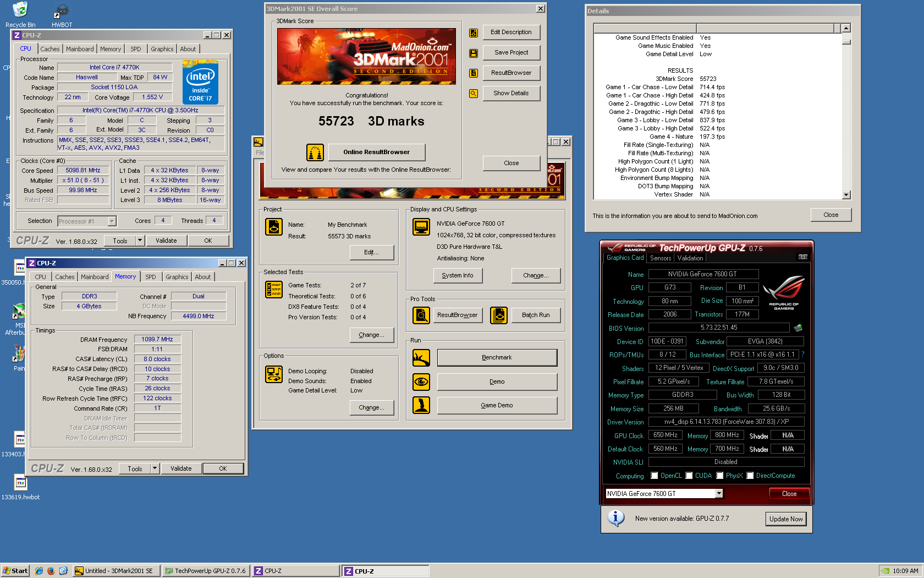Toggle the PhysX checkbox in GPU-Z
Viewport: 924px width, 578px height.
(x=719, y=476)
